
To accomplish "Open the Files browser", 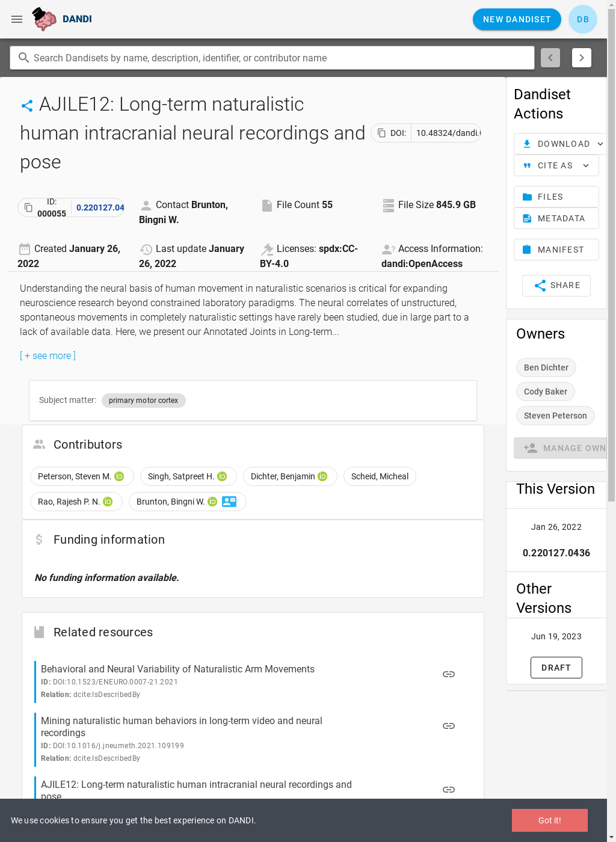I will click(x=556, y=197).
